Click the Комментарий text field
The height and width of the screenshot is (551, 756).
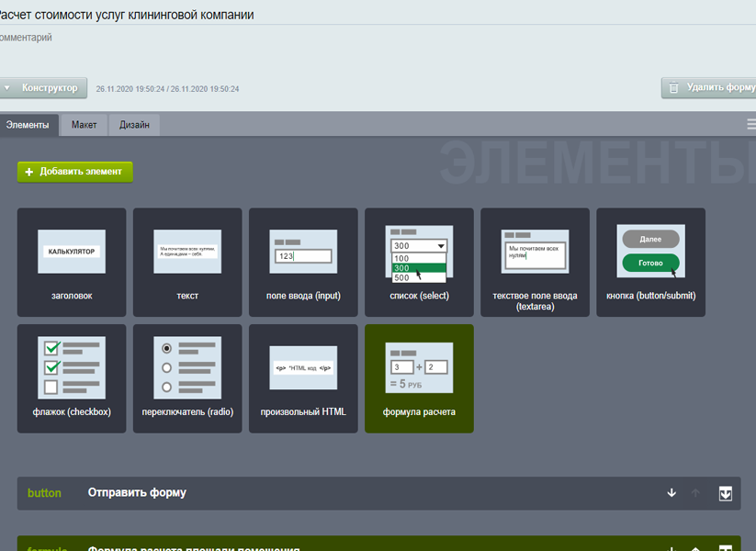(276, 38)
